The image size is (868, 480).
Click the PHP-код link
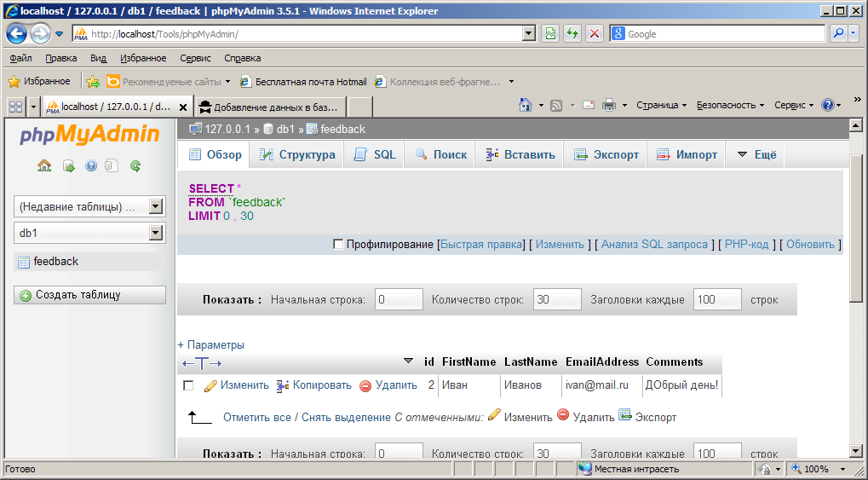(747, 245)
